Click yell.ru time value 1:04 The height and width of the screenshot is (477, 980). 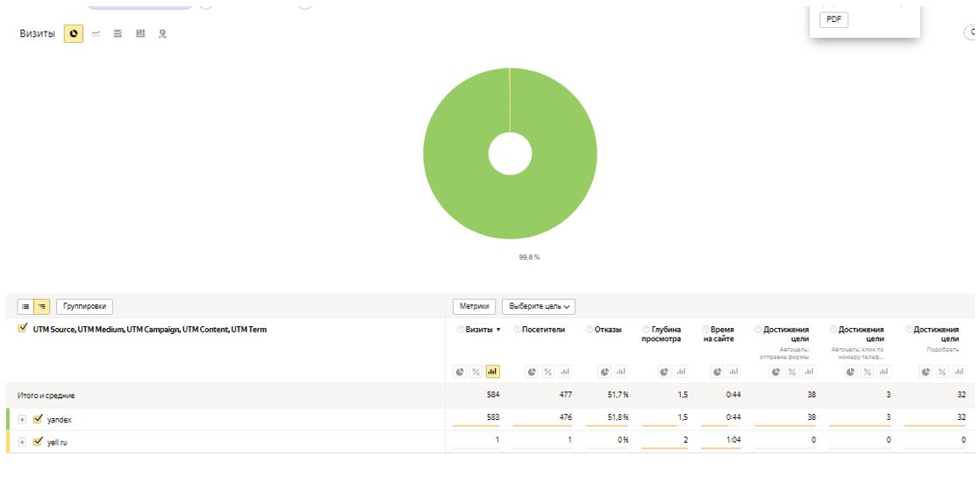pyautogui.click(x=733, y=439)
